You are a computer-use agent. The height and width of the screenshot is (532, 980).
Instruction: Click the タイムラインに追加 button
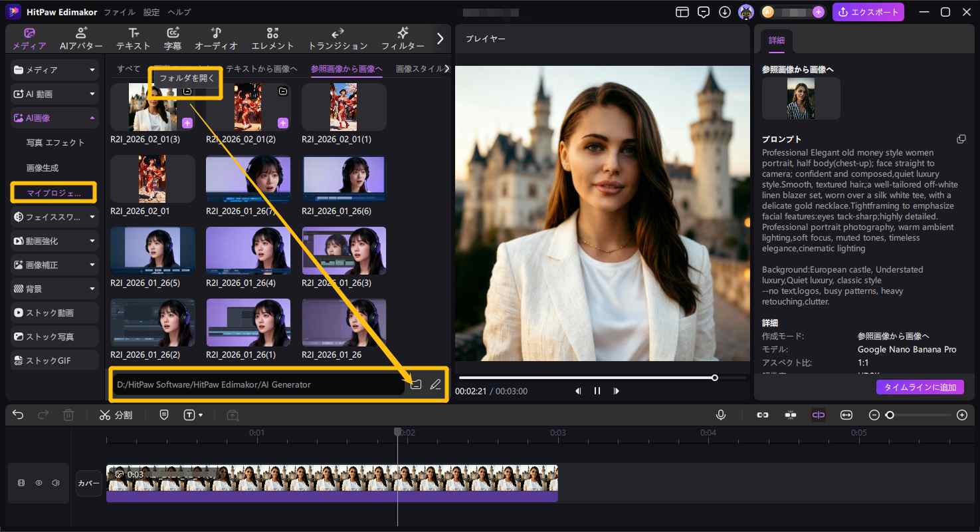[x=920, y=387]
